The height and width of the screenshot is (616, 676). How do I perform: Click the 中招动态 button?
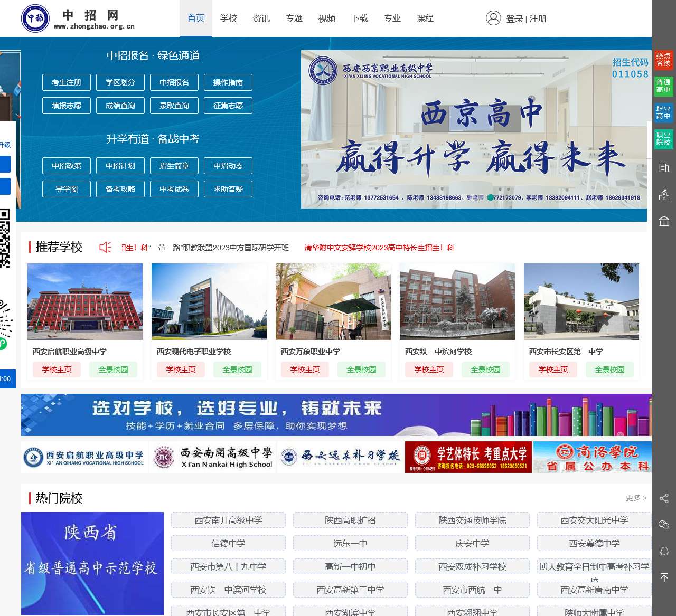pos(228,166)
